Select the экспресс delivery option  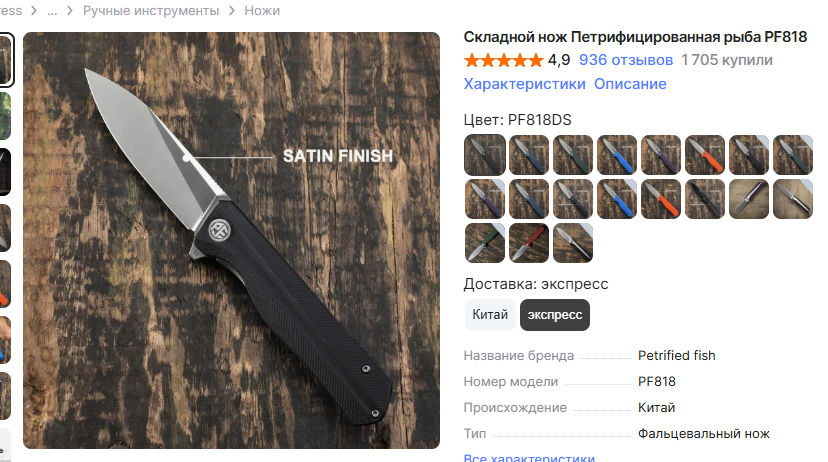point(554,315)
